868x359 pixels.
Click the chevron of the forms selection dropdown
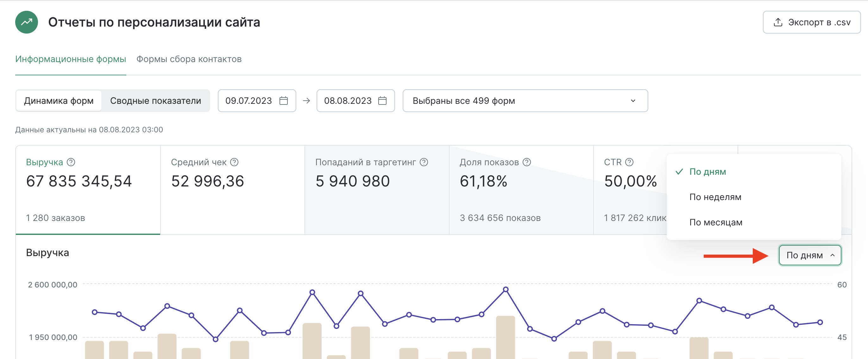coord(633,100)
